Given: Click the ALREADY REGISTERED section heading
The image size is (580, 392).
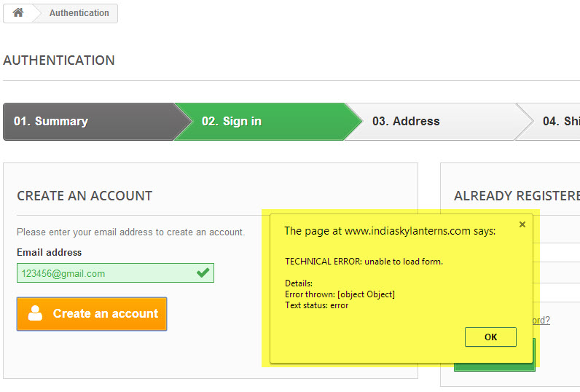Looking at the screenshot, I should tap(517, 195).
